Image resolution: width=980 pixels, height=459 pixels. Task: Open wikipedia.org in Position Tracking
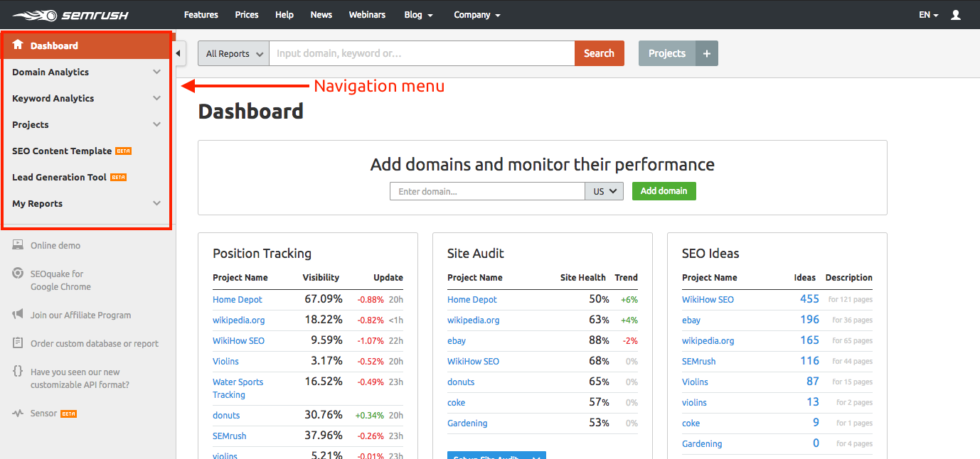(x=239, y=320)
